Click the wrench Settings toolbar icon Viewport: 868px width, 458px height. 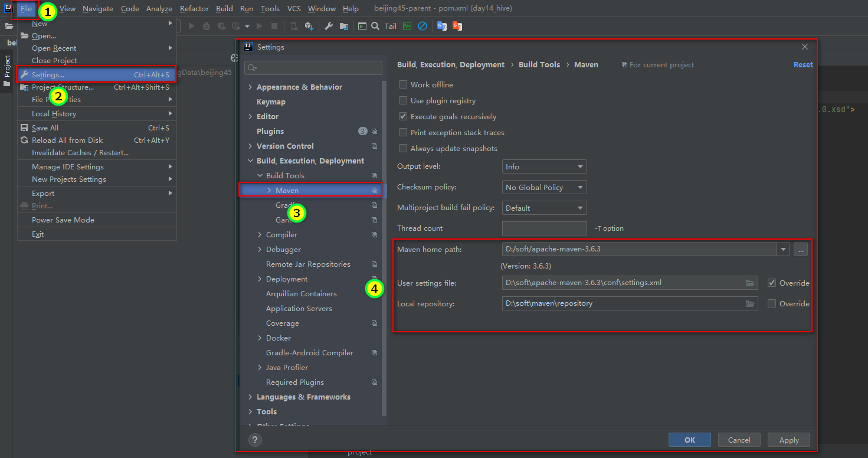(x=329, y=26)
